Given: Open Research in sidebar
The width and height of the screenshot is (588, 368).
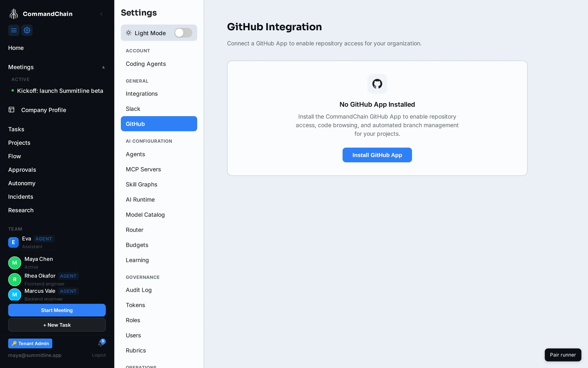Looking at the screenshot, I should [x=21, y=210].
